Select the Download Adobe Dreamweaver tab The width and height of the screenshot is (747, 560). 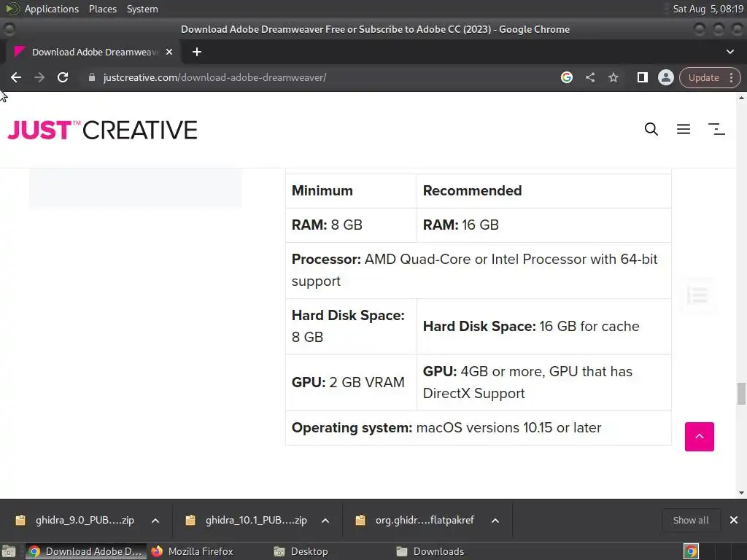click(93, 52)
